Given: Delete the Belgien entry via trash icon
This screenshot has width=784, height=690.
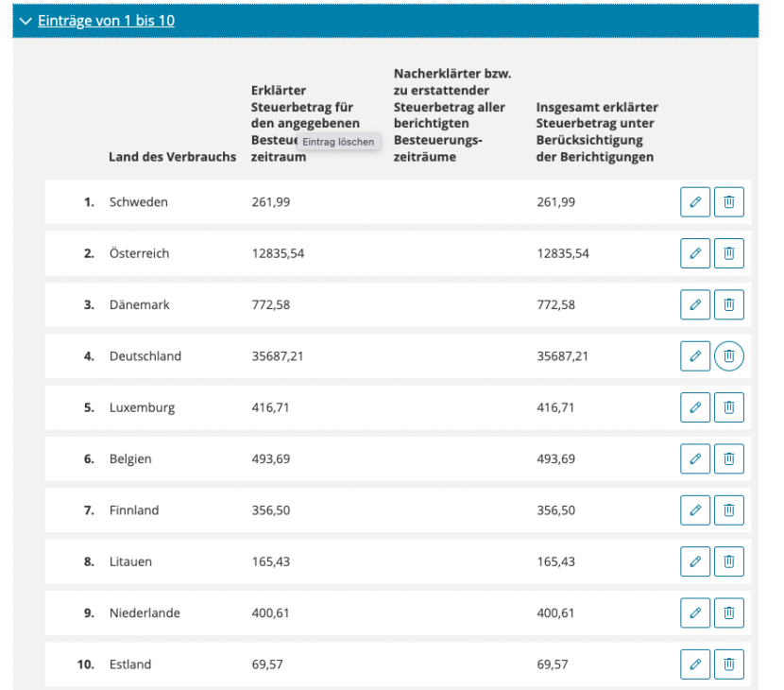Looking at the screenshot, I should coord(729,458).
